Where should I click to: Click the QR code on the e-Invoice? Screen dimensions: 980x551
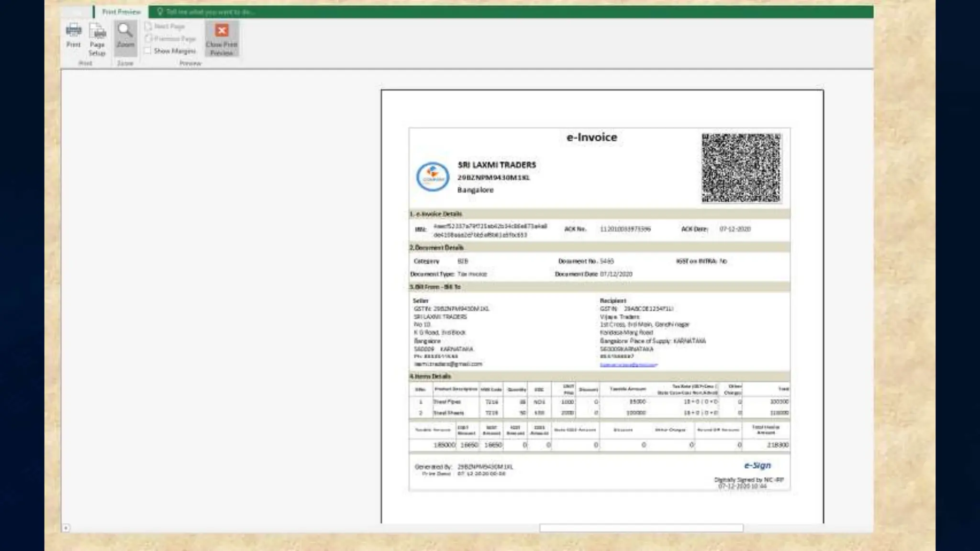(741, 168)
